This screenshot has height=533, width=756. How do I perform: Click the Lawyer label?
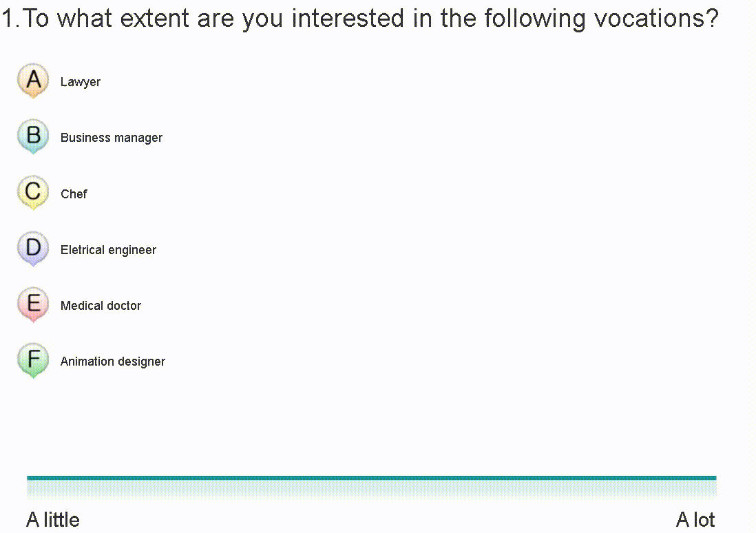tap(81, 82)
